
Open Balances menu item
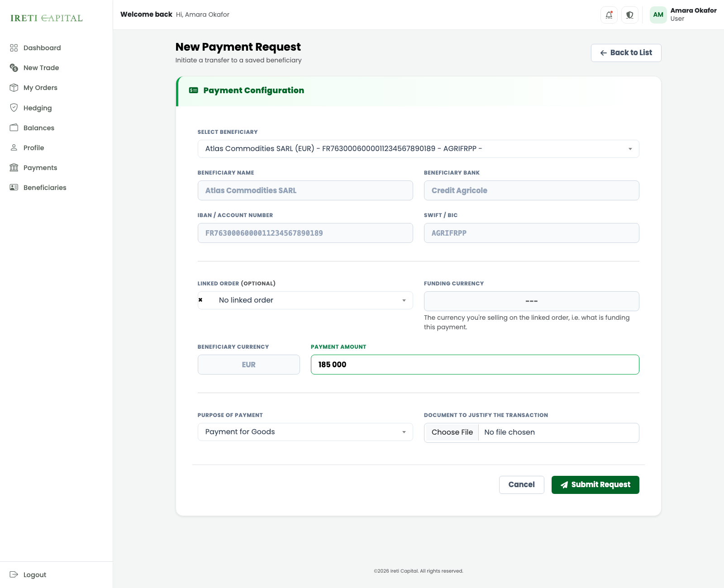tap(39, 128)
